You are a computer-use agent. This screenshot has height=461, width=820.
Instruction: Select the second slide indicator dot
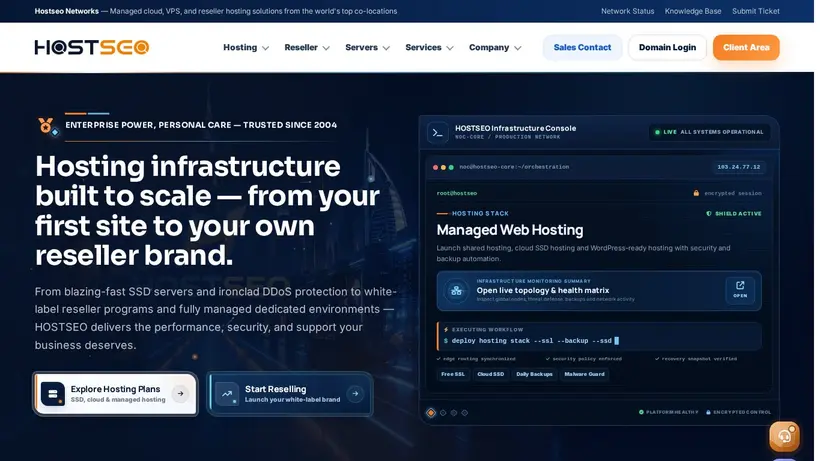point(443,413)
